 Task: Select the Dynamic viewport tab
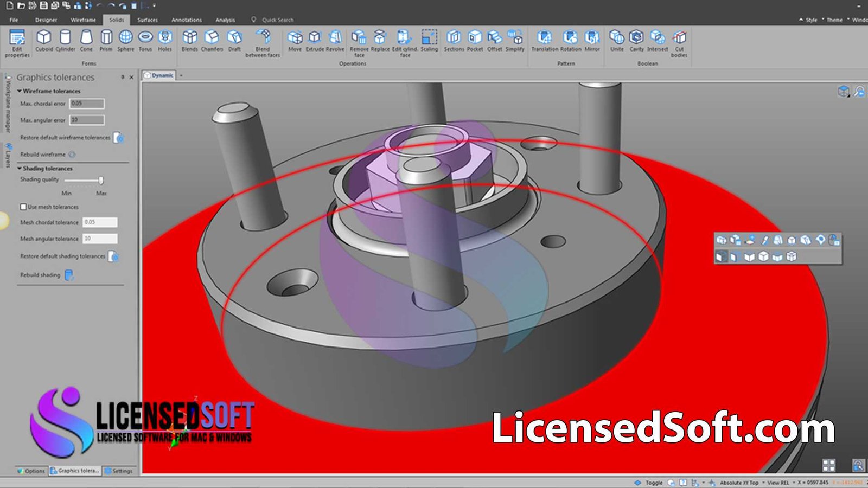(159, 75)
